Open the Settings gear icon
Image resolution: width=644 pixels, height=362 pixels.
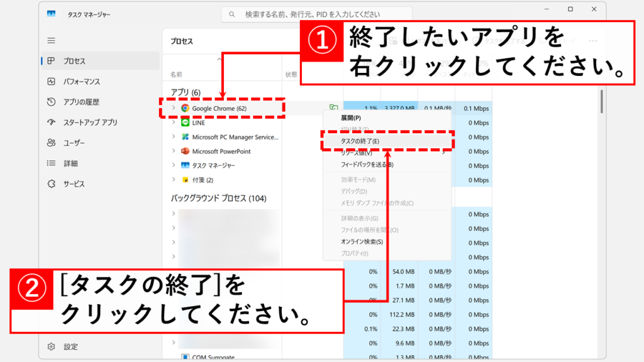click(52, 346)
